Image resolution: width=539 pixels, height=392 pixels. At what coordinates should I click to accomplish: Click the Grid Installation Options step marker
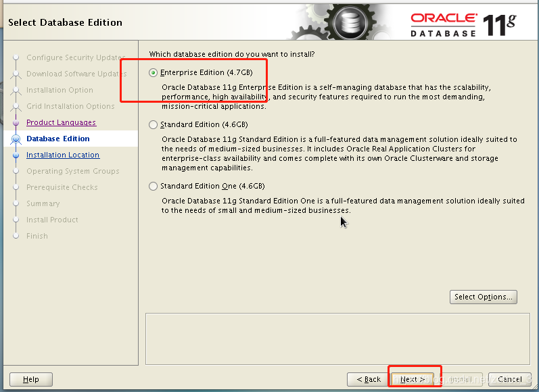click(x=16, y=107)
